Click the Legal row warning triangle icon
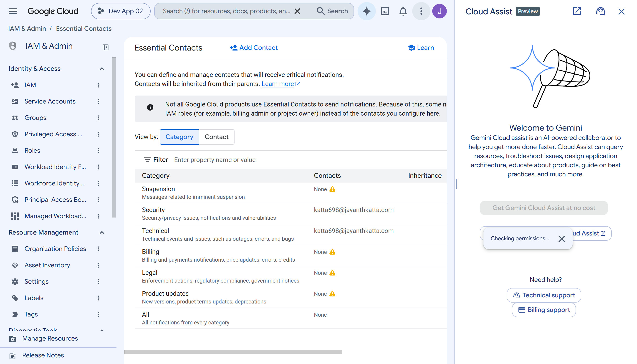This screenshot has height=364, width=637. 332,273
